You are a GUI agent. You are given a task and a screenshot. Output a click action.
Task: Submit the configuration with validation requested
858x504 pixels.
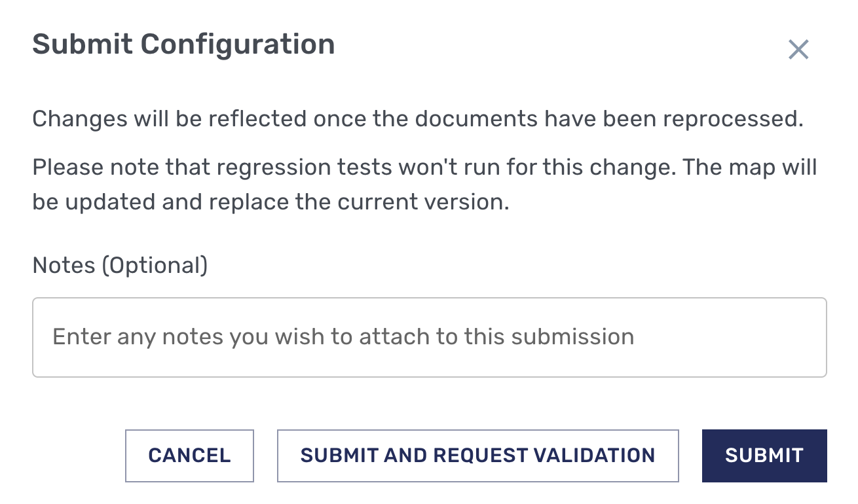point(477,456)
